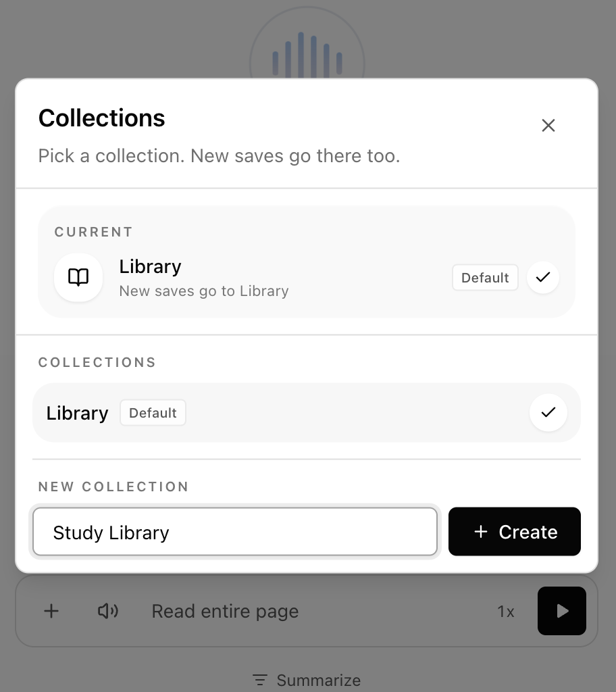Click the checkmark beside Library under Collections
Image resolution: width=616 pixels, height=692 pixels.
click(x=548, y=413)
